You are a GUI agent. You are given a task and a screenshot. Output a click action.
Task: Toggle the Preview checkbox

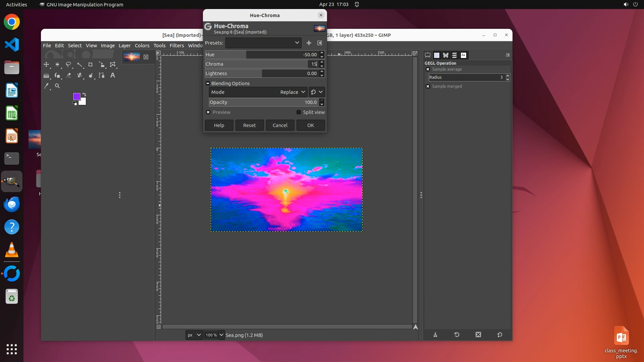(208, 112)
